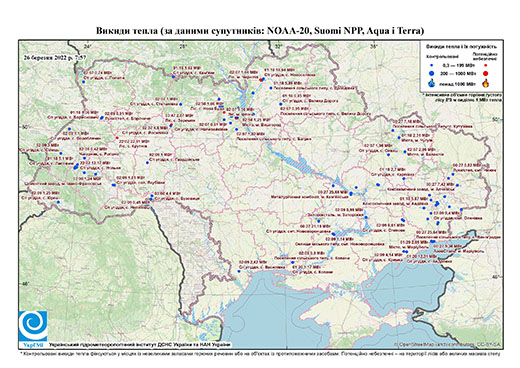Click the blue marker near Mykolaiv coast
This screenshot has width=520, height=368.
(x=239, y=271)
